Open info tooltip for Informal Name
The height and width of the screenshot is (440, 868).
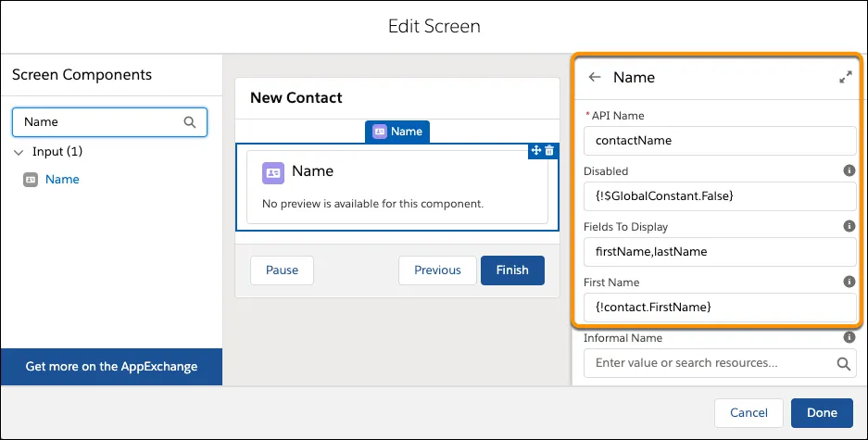(849, 338)
